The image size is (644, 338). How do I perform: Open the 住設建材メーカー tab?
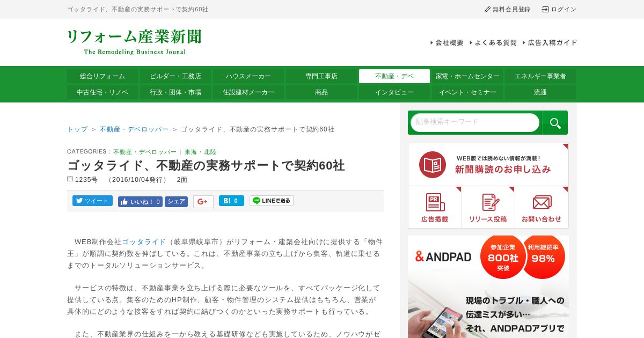[248, 92]
